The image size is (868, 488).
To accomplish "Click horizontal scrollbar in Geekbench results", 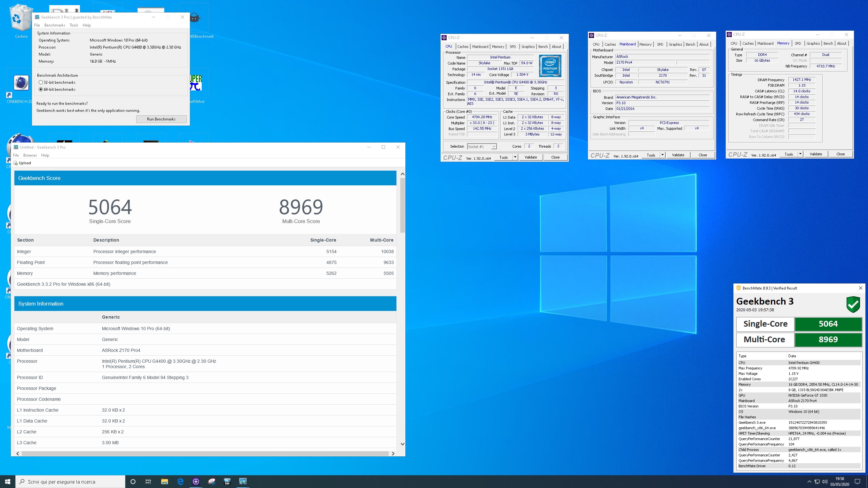I will [x=205, y=454].
